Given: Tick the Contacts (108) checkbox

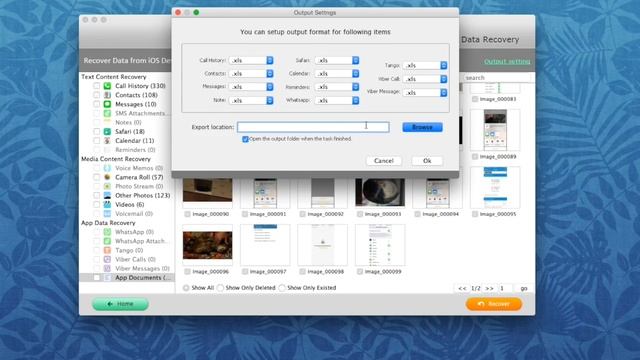Looking at the screenshot, I should click(x=97, y=95).
